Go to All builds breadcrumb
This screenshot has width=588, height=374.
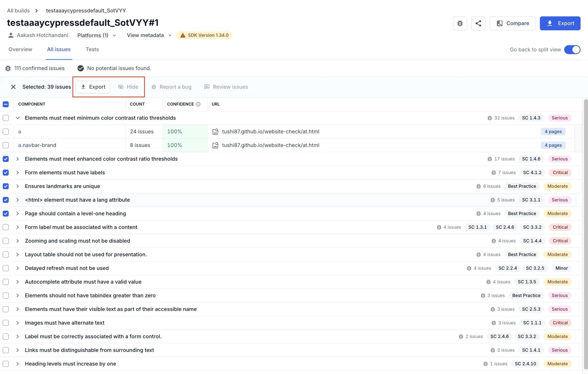coord(18,10)
